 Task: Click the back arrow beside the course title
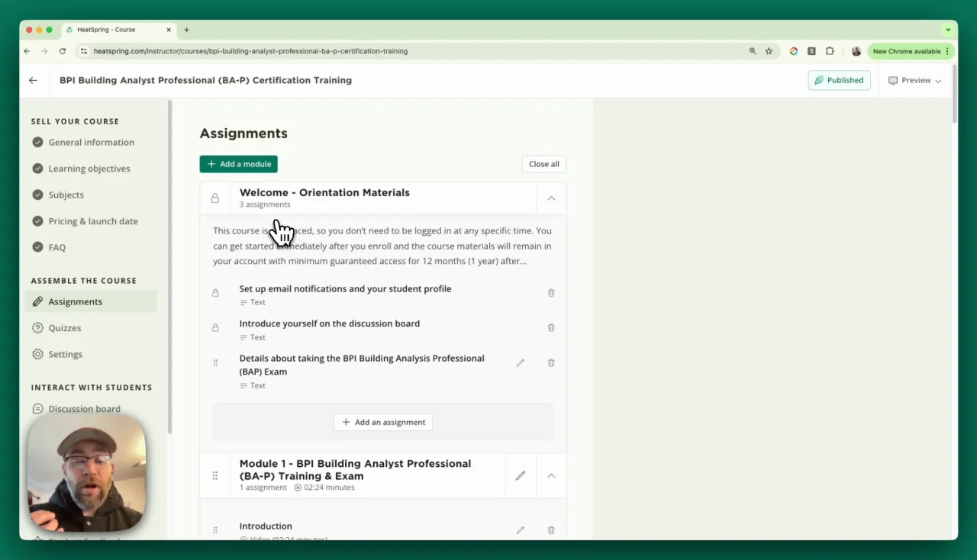tap(33, 80)
